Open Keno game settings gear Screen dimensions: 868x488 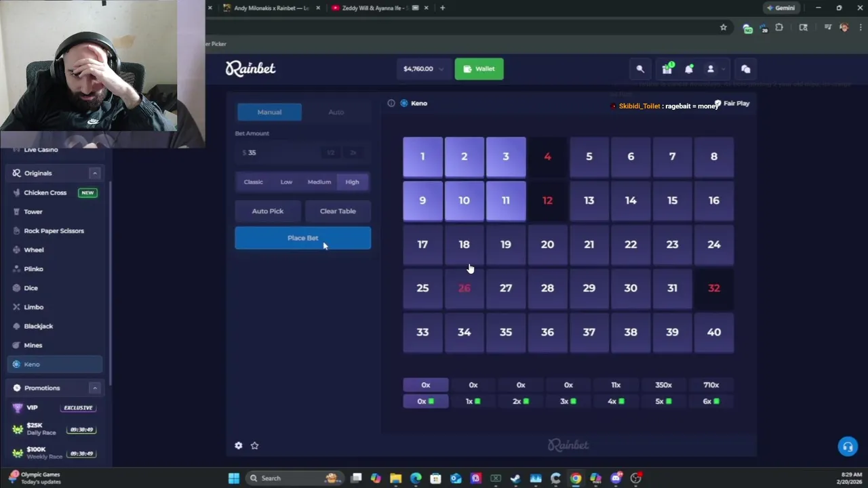[239, 445]
